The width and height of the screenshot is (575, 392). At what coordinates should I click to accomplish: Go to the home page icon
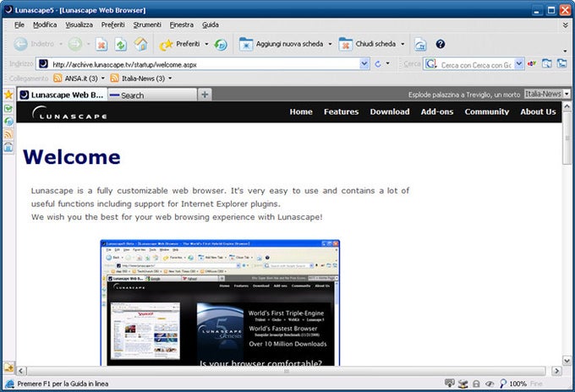[141, 44]
